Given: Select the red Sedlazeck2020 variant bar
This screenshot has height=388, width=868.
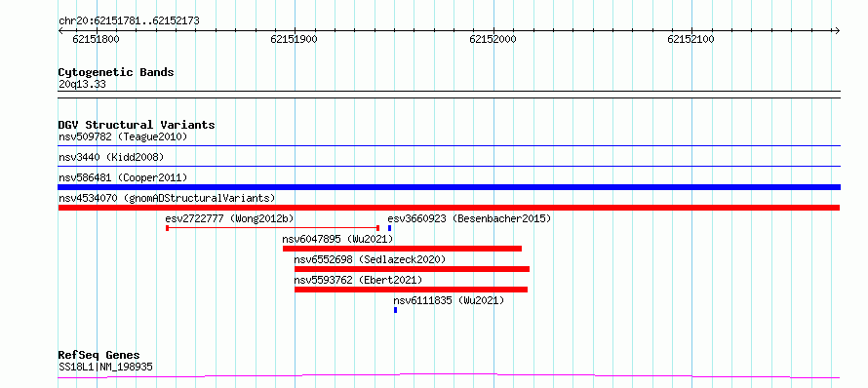Looking at the screenshot, I should 412,269.
